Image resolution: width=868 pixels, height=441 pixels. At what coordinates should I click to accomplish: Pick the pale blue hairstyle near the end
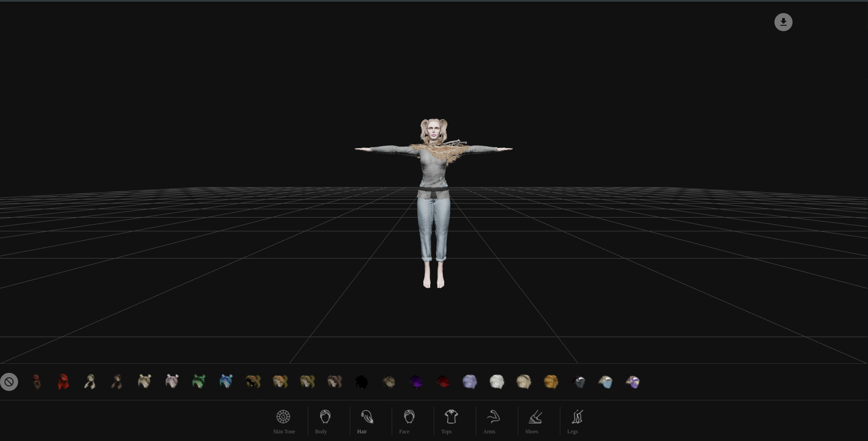(605, 381)
